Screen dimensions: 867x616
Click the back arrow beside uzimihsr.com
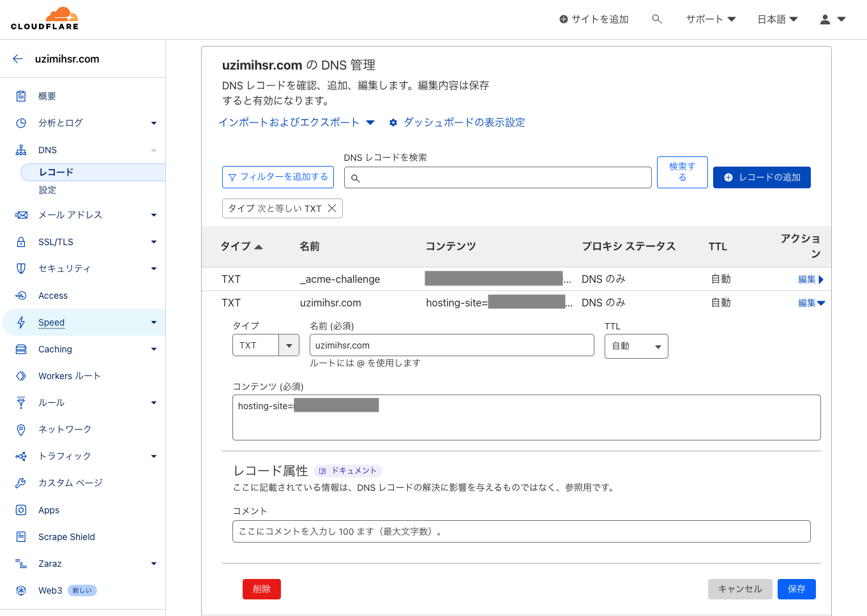(x=18, y=59)
